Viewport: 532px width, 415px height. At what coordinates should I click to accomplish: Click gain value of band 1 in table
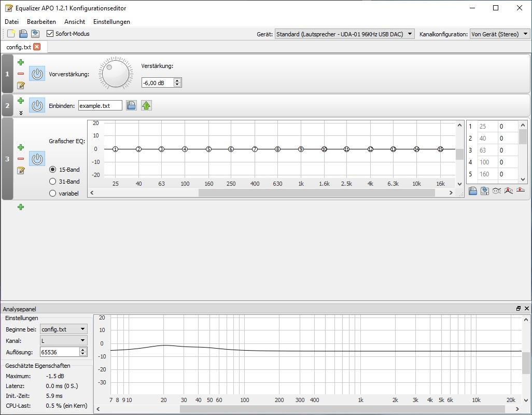[x=508, y=126]
